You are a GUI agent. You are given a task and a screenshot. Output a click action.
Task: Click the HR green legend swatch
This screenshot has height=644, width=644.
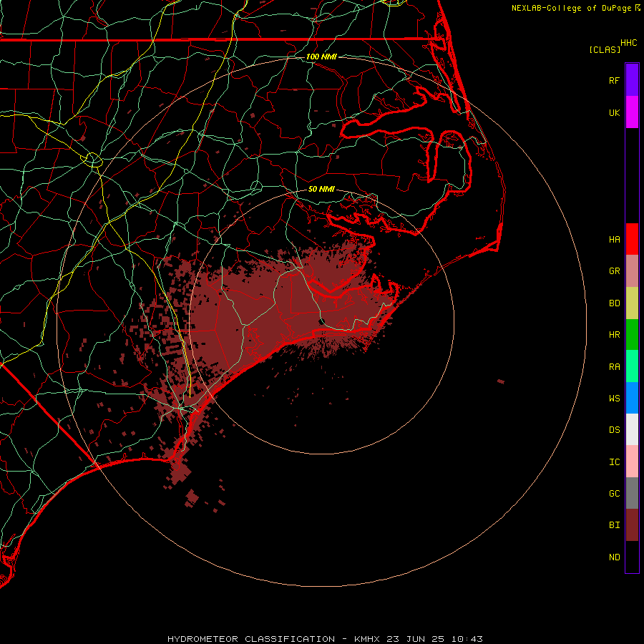click(632, 334)
